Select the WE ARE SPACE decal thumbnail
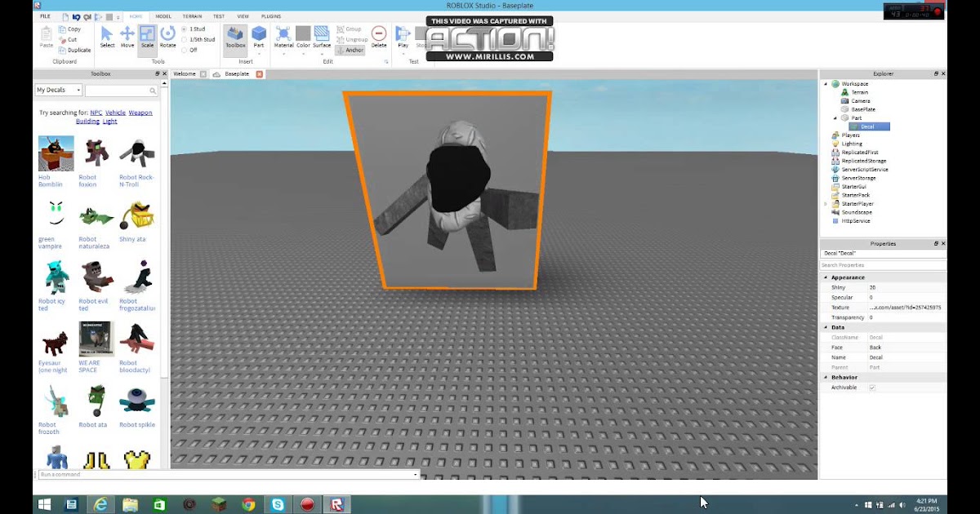980x514 pixels. coord(96,339)
